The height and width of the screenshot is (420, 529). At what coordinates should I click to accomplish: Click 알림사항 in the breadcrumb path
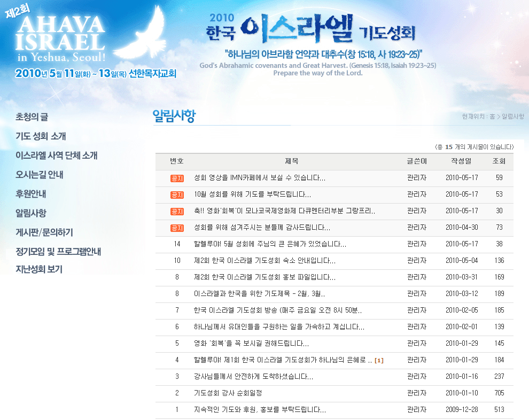(x=513, y=116)
